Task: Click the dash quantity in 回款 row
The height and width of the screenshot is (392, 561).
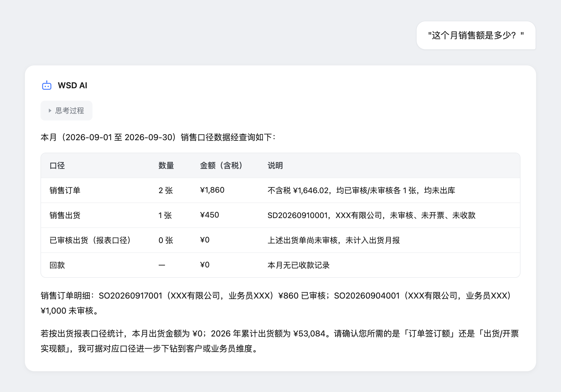Action: point(162,265)
